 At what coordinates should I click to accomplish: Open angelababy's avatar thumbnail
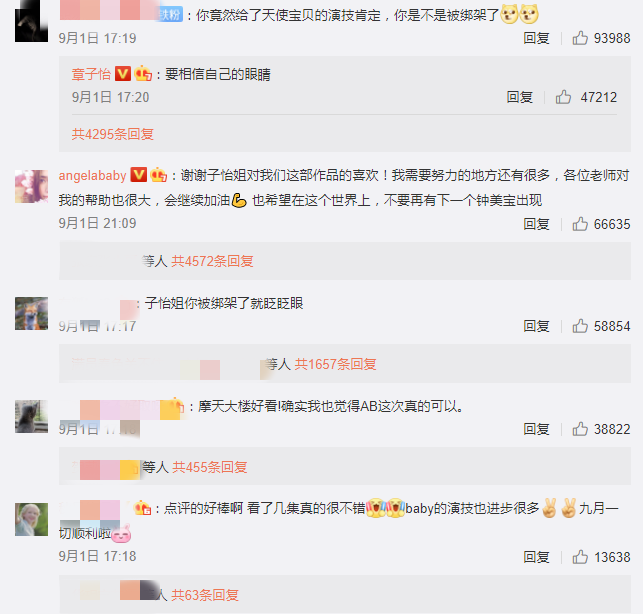[x=32, y=187]
